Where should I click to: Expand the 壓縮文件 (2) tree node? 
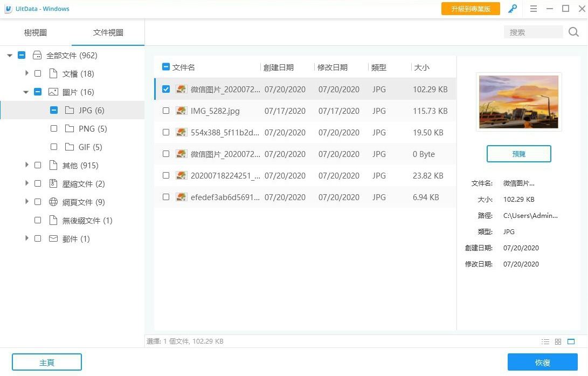[26, 183]
